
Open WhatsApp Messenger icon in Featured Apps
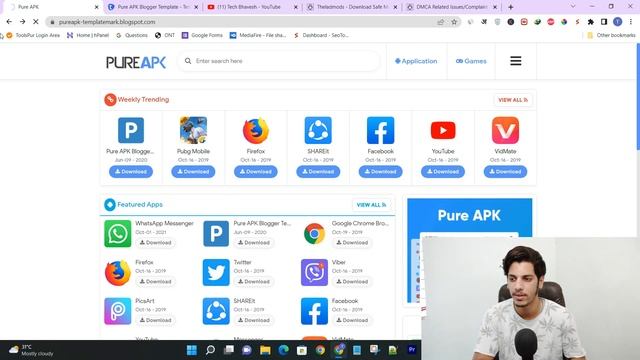(118, 233)
